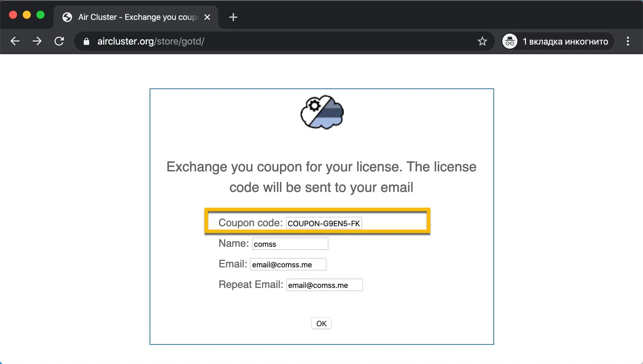Click the Air Cluster cloud logo
The width and height of the screenshot is (643, 364).
(x=322, y=112)
